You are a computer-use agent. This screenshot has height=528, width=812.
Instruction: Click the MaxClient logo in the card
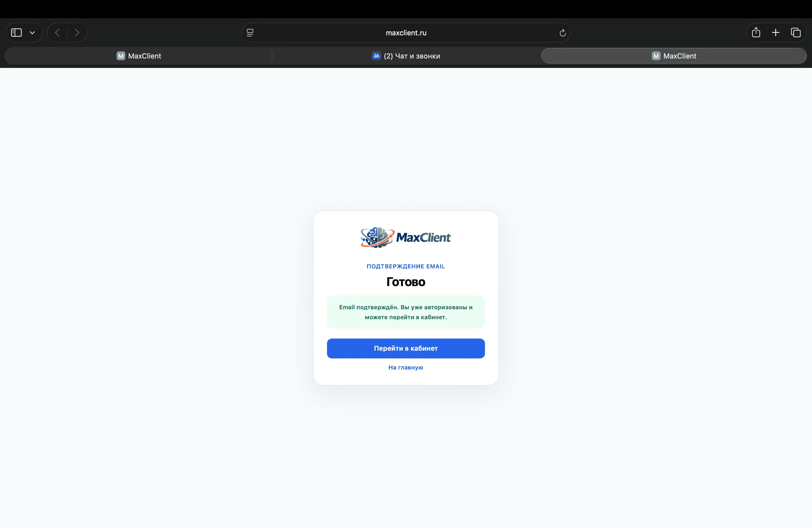[x=406, y=237]
